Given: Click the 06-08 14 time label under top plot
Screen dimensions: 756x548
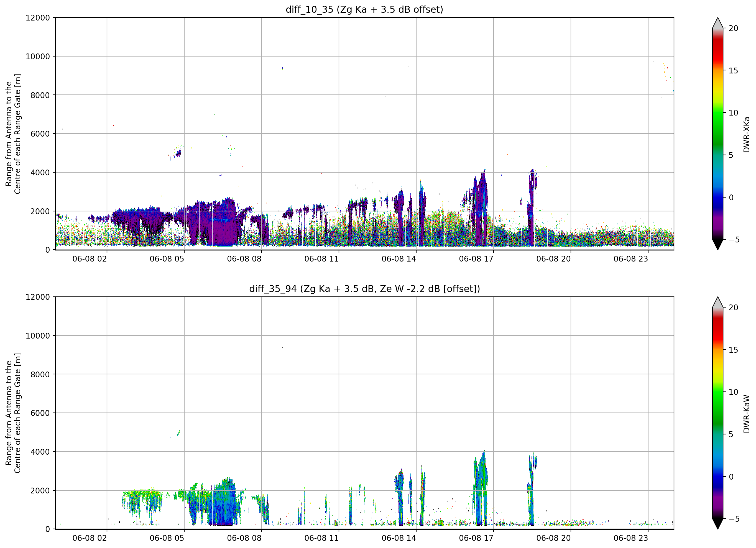Looking at the screenshot, I should click(x=399, y=259).
